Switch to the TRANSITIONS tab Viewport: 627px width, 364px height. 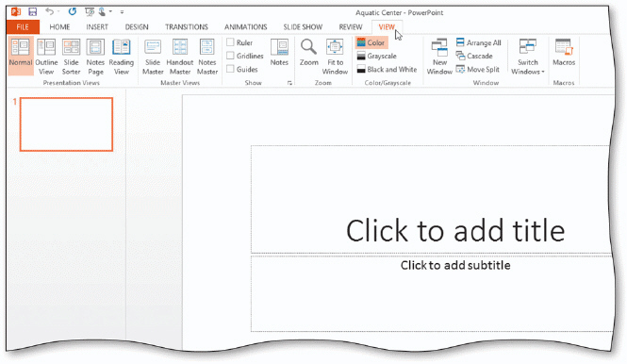pos(187,27)
